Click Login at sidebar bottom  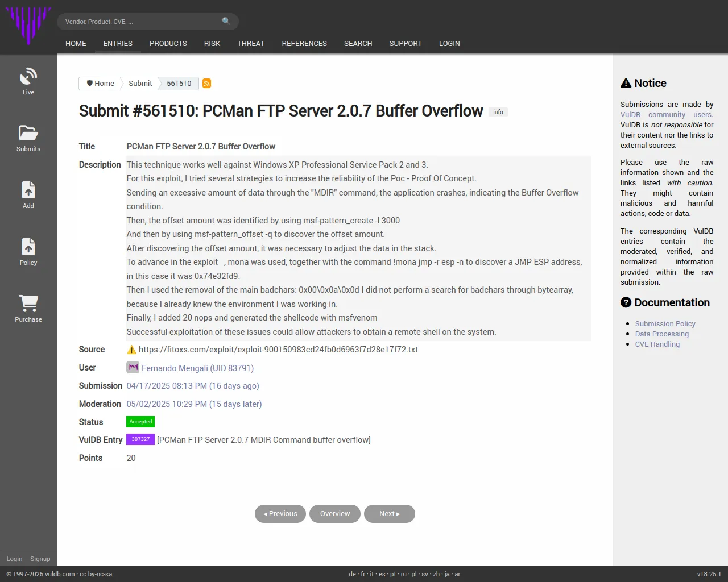coord(14,559)
